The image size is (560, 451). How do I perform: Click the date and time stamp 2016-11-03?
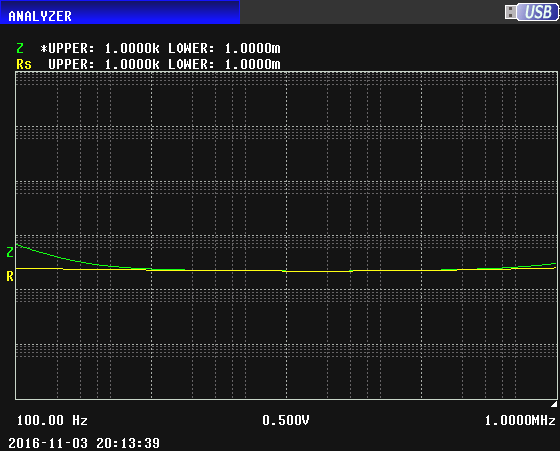(x=84, y=443)
